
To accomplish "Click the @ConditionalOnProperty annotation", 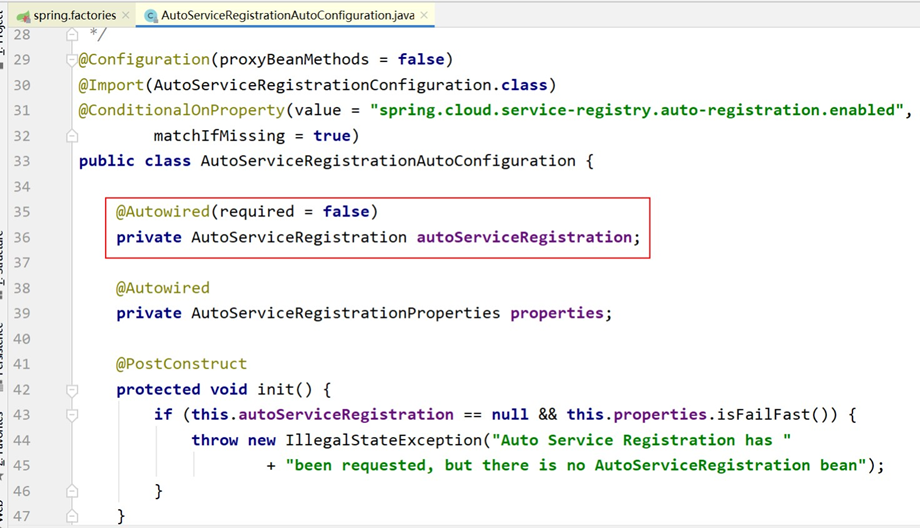I will click(x=181, y=110).
